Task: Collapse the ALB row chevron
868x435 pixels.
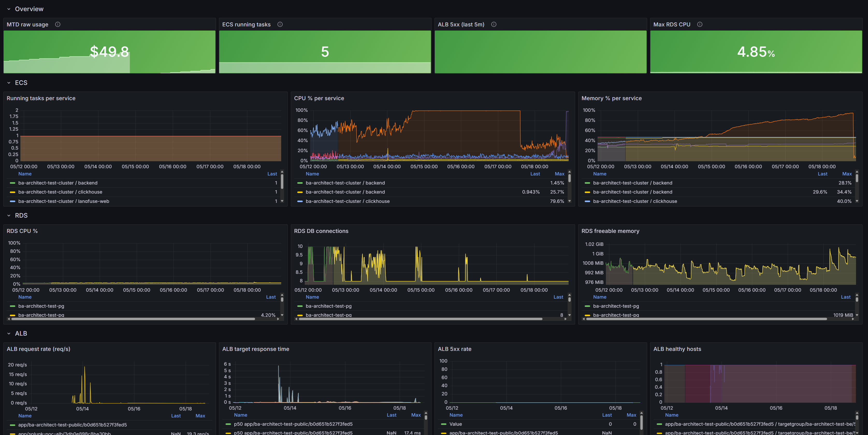Action: [9, 333]
